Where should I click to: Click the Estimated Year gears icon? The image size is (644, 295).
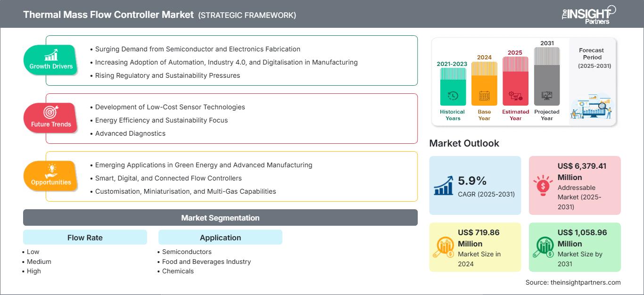click(515, 94)
